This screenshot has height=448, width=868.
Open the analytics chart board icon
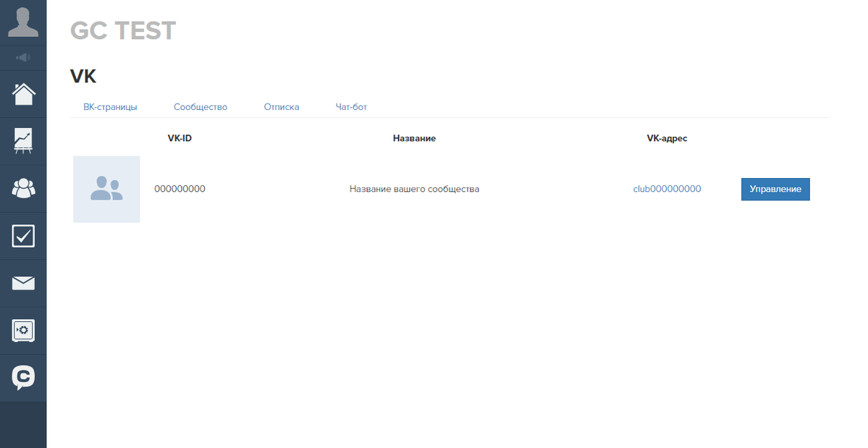[x=23, y=141]
